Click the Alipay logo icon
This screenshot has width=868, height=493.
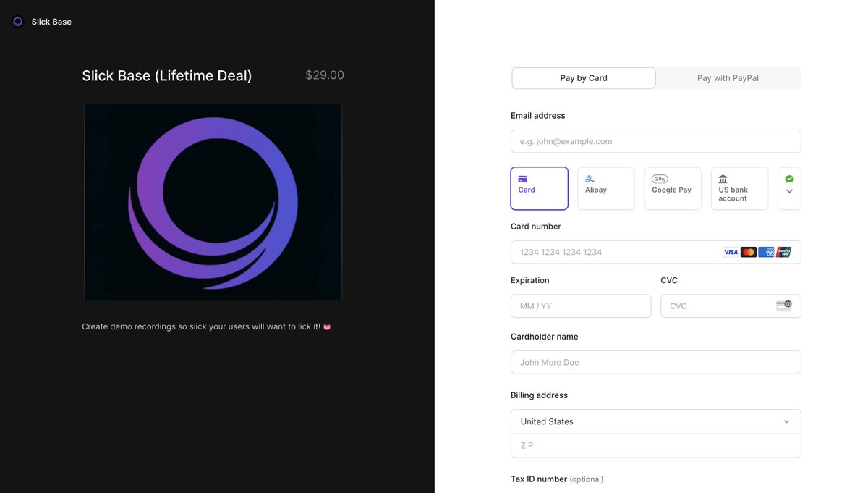click(x=590, y=179)
